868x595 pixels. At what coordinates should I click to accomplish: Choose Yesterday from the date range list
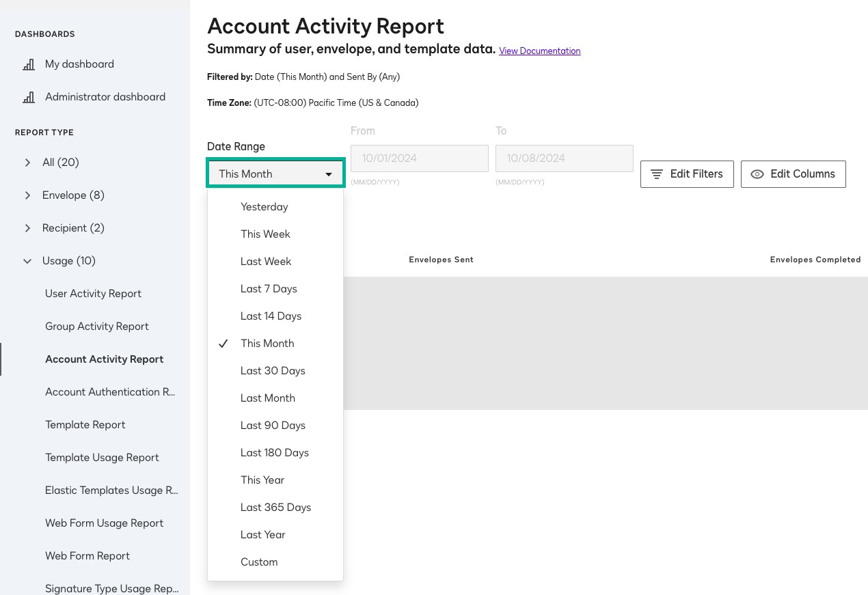tap(264, 207)
